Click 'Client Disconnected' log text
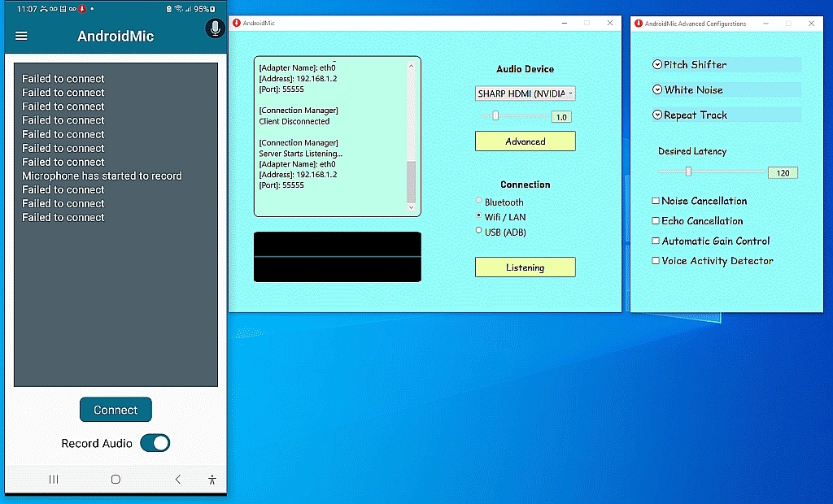Viewport: 833px width, 504px height. click(294, 121)
